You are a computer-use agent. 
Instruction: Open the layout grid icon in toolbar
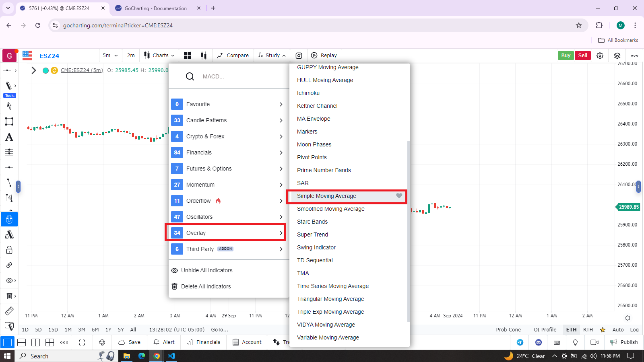pyautogui.click(x=188, y=56)
